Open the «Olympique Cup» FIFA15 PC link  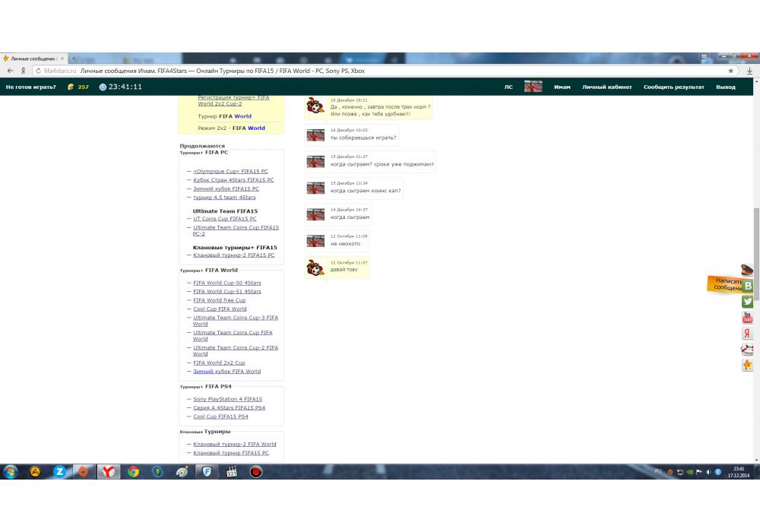coord(230,172)
